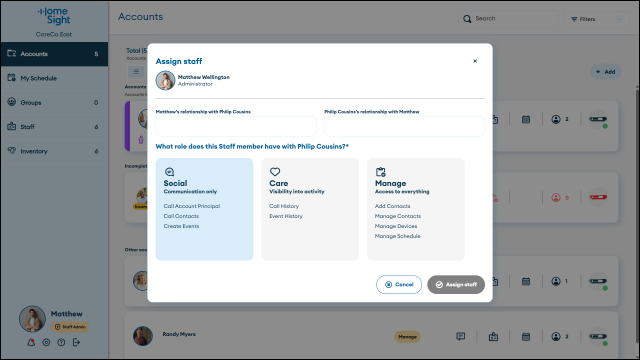Open Accounts in the sidebar
640x360 pixels.
pyautogui.click(x=54, y=54)
